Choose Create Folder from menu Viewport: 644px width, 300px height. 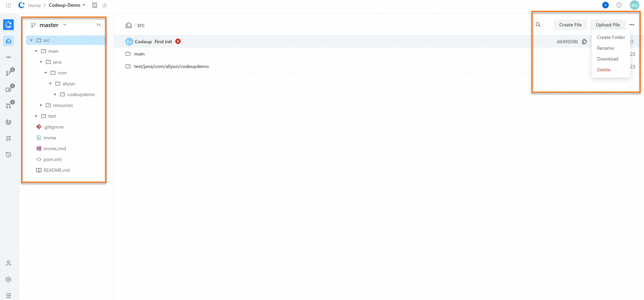[x=611, y=37]
